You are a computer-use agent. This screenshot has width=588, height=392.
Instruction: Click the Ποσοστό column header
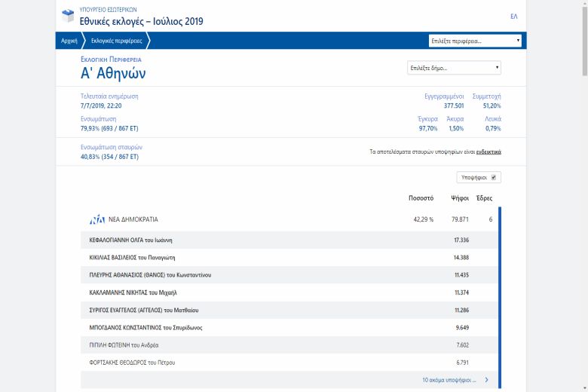(x=421, y=198)
